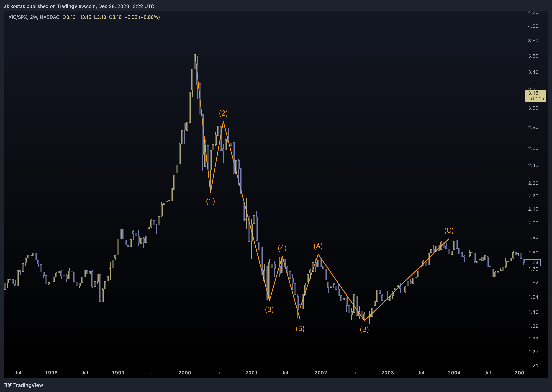The image size is (552, 392).
Task: Click the 2.80 price level on axis
Action: coord(533,127)
